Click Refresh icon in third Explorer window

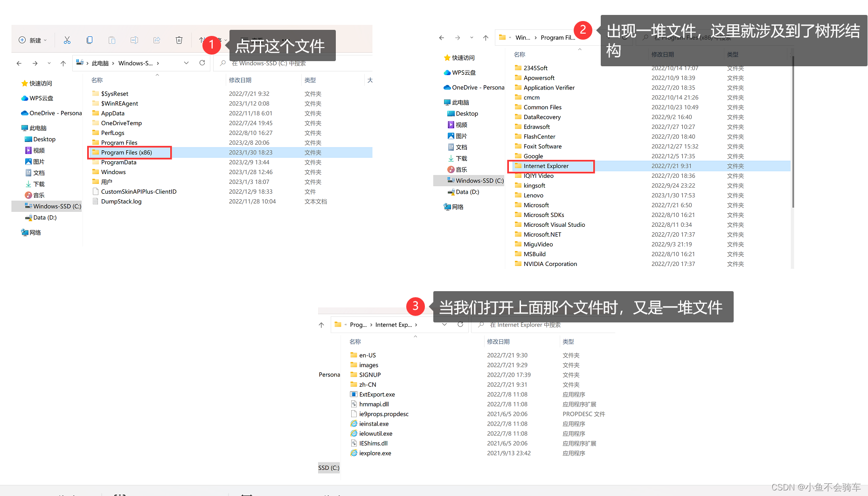[460, 325]
